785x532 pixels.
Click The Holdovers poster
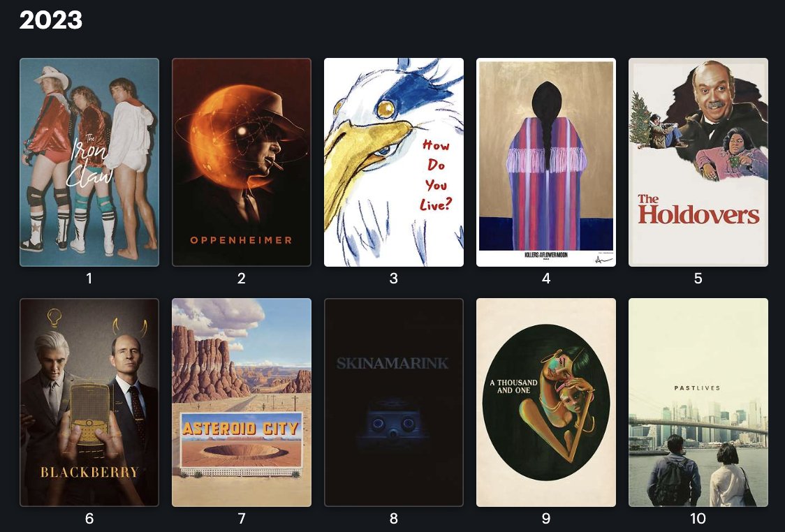pyautogui.click(x=698, y=162)
